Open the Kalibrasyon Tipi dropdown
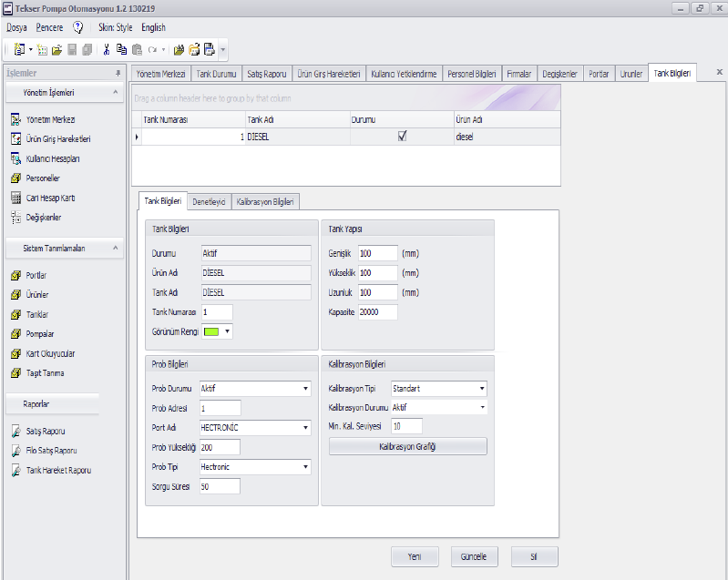Viewport: 728px width, 580px height. [x=482, y=389]
